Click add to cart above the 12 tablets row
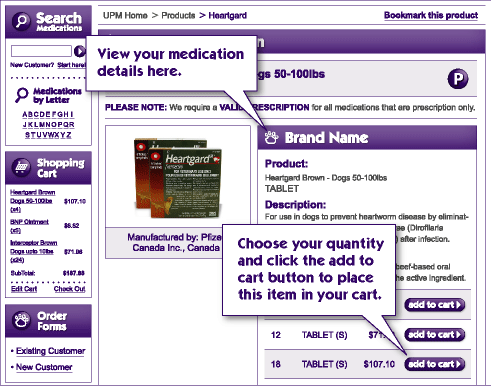This screenshot has width=491, height=386. (x=435, y=305)
